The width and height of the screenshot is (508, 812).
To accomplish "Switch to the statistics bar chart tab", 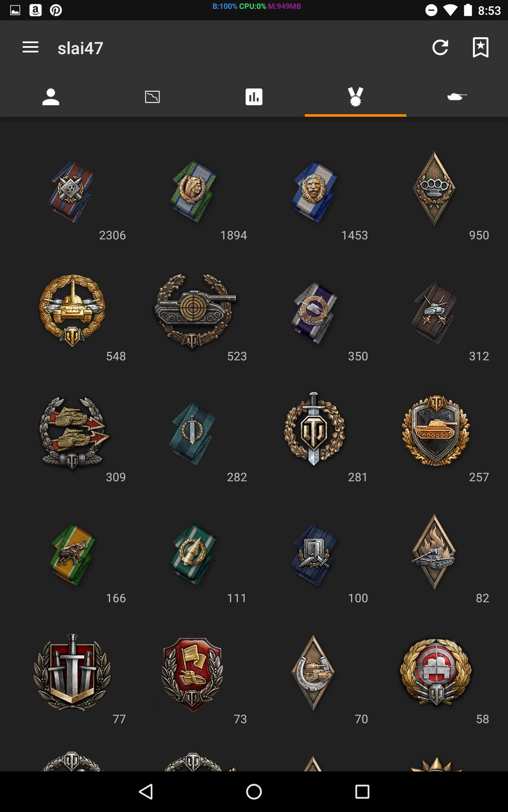I will pyautogui.click(x=254, y=97).
